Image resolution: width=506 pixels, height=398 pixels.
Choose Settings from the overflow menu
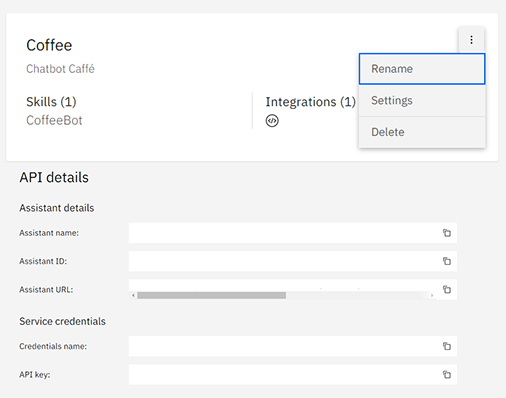(x=422, y=100)
